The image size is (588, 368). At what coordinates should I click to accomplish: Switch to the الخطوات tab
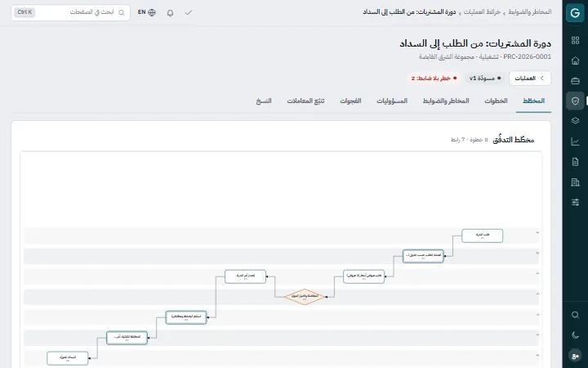pyautogui.click(x=496, y=101)
